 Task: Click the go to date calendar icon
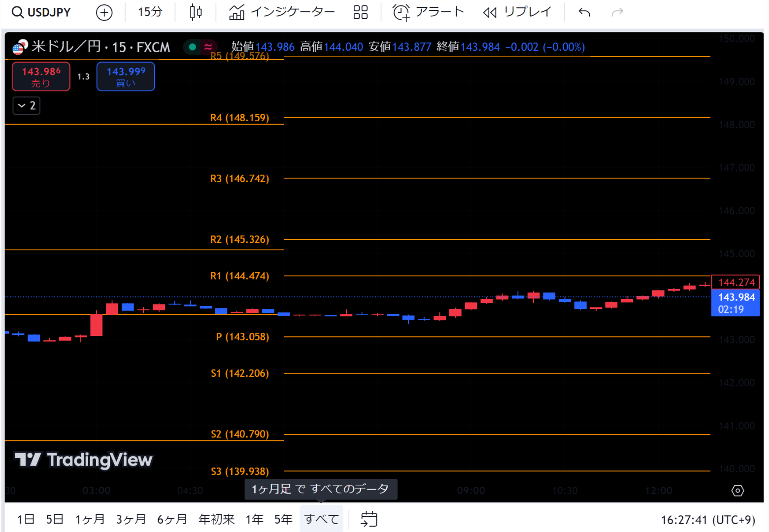click(369, 519)
